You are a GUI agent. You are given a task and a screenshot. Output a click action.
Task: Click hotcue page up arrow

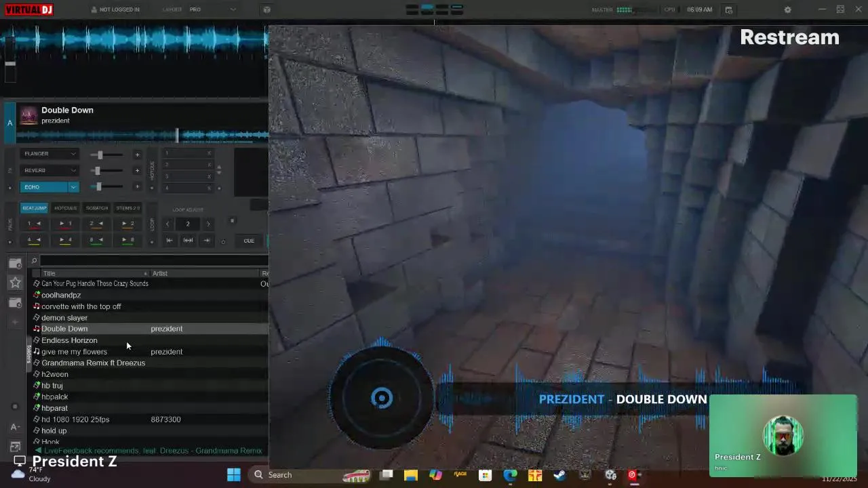coord(218,167)
